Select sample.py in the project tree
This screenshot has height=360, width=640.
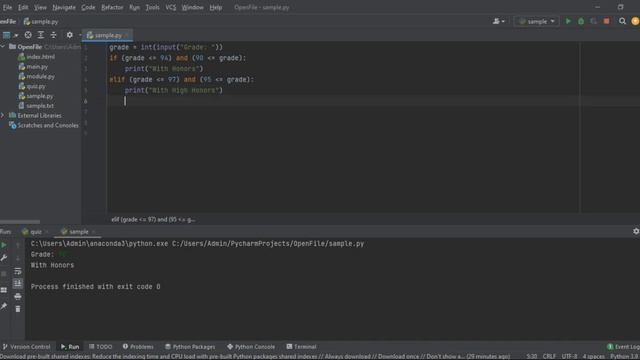[36, 96]
